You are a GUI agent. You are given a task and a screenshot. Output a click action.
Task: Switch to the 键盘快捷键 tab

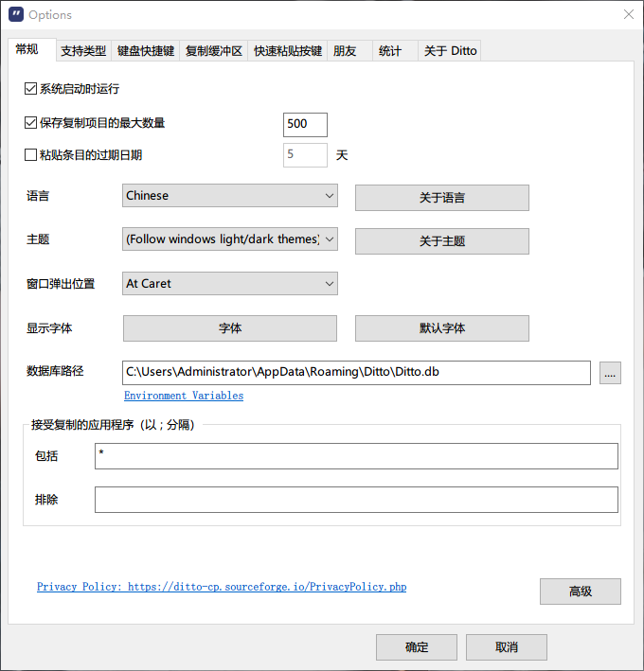(146, 51)
